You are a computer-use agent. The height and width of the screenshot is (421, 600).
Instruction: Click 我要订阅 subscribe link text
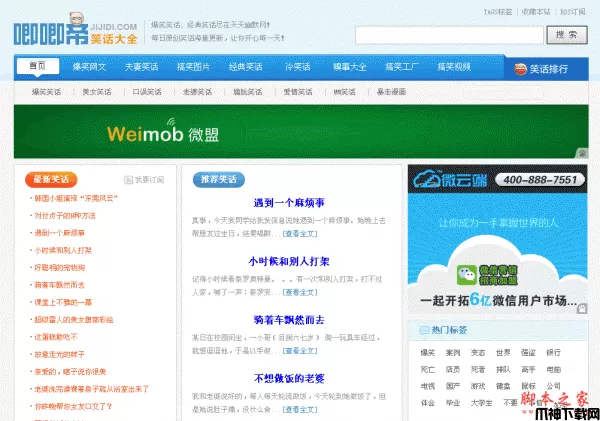[150, 180]
